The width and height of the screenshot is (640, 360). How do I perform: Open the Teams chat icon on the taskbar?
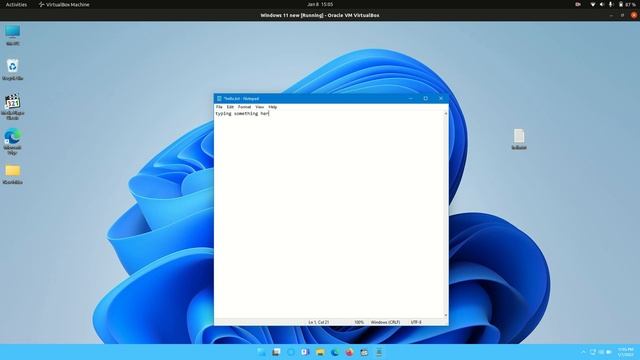(x=305, y=352)
